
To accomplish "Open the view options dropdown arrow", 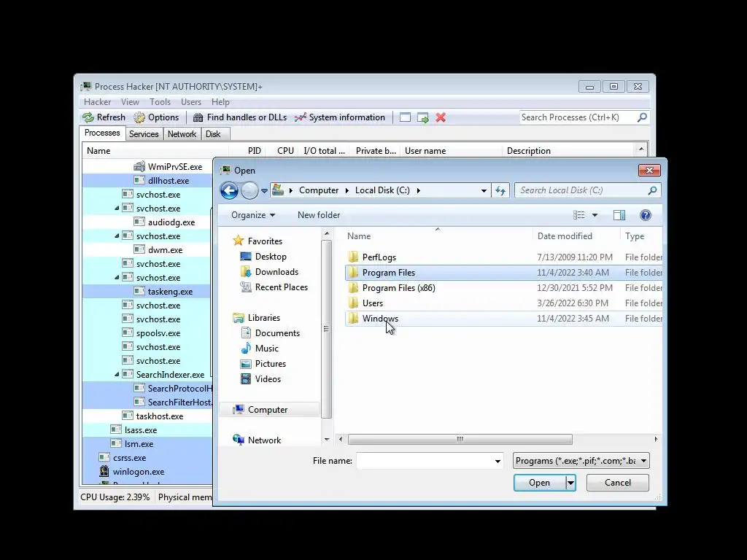I will pos(595,215).
